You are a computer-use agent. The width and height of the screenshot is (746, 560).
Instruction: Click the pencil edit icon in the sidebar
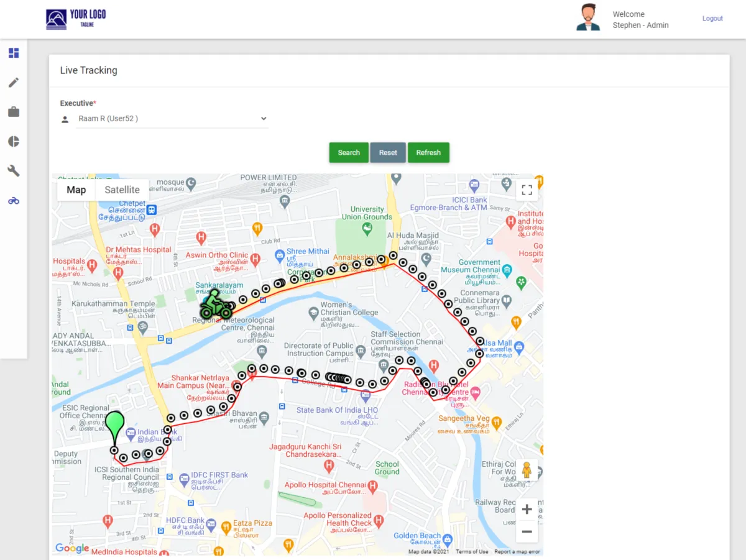point(14,82)
